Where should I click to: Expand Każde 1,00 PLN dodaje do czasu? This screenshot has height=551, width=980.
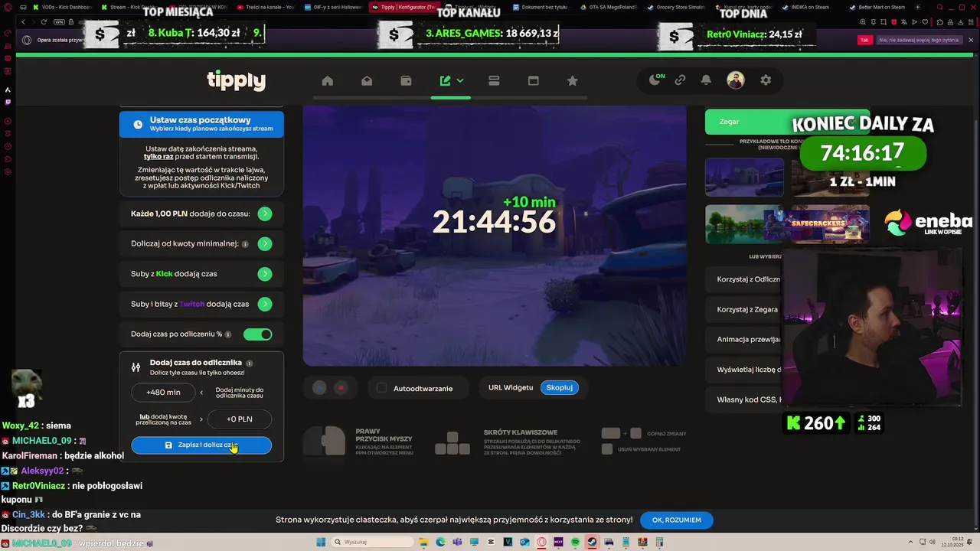[x=265, y=214]
